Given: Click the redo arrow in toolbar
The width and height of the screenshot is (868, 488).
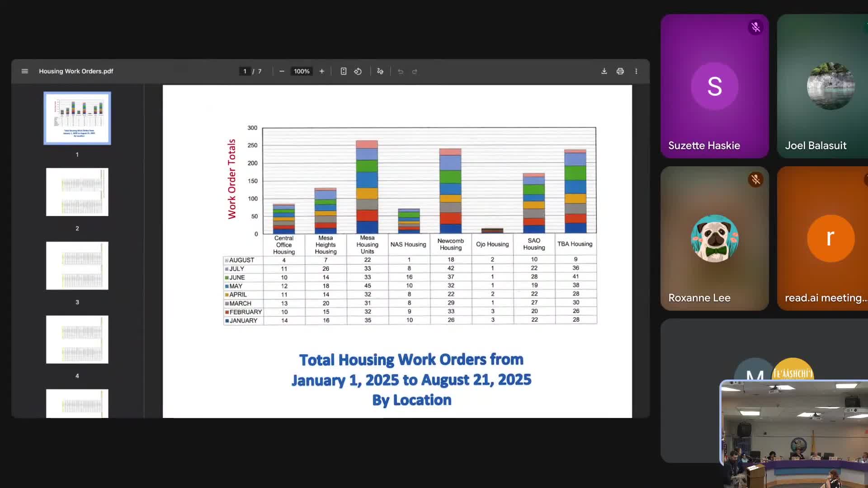Looking at the screenshot, I should (x=415, y=71).
